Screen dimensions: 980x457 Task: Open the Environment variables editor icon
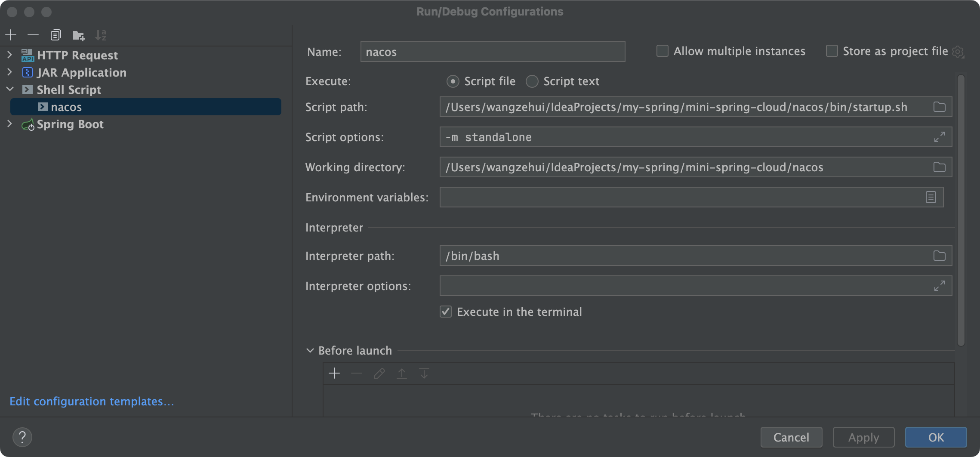coord(931,197)
